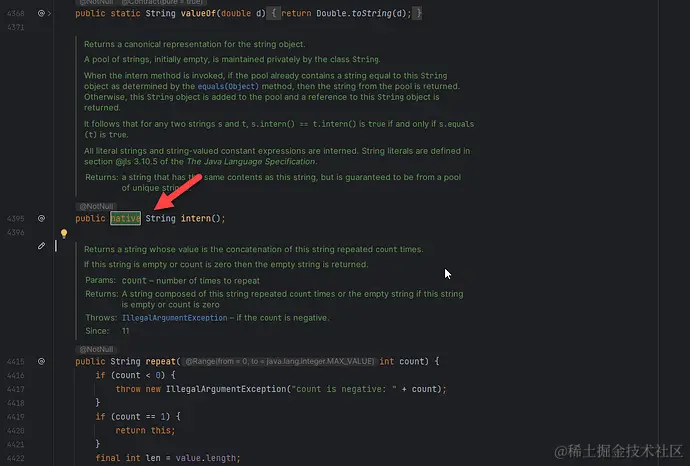Click "Returns a canonical representation" doc sentence

(195, 44)
